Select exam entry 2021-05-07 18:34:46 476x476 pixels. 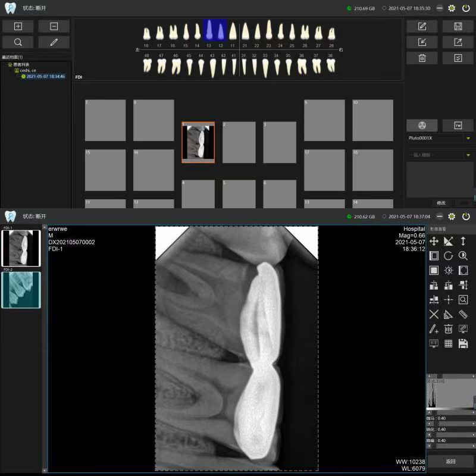45,76
